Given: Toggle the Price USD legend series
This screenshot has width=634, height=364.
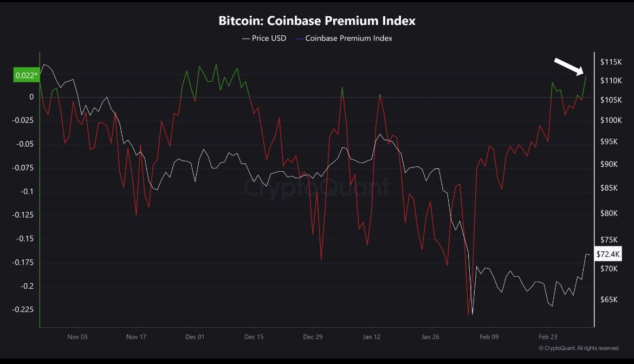Looking at the screenshot, I should coord(264,38).
